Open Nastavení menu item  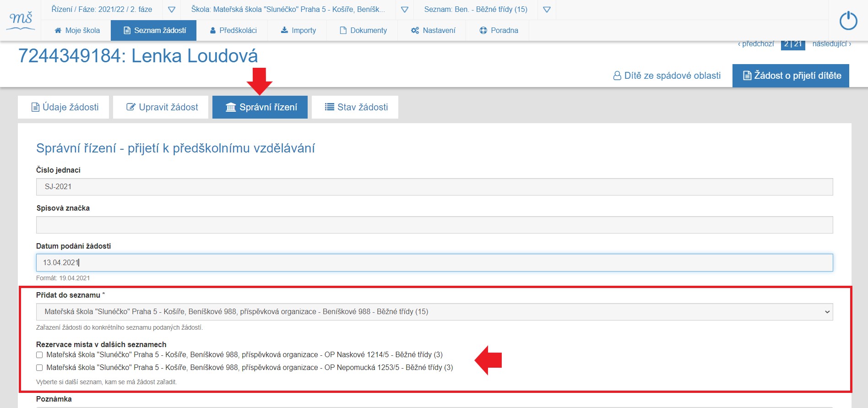point(433,30)
